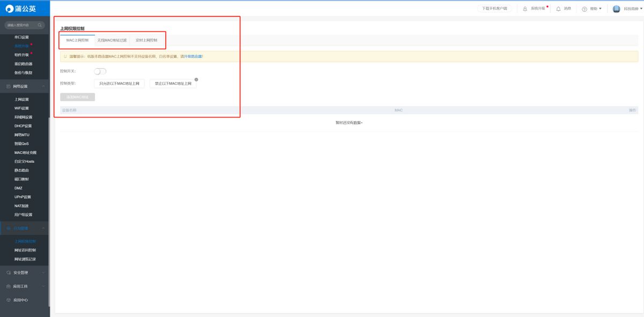Screen dimensions: 644x317
Task: Click the 应用工具 section icon
Action: tap(8, 286)
